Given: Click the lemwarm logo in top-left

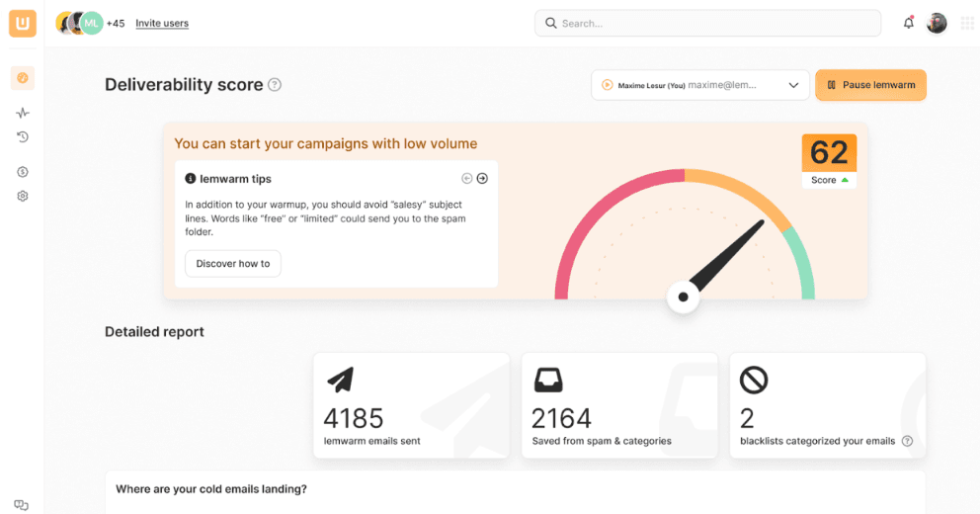Looking at the screenshot, I should pyautogui.click(x=23, y=23).
